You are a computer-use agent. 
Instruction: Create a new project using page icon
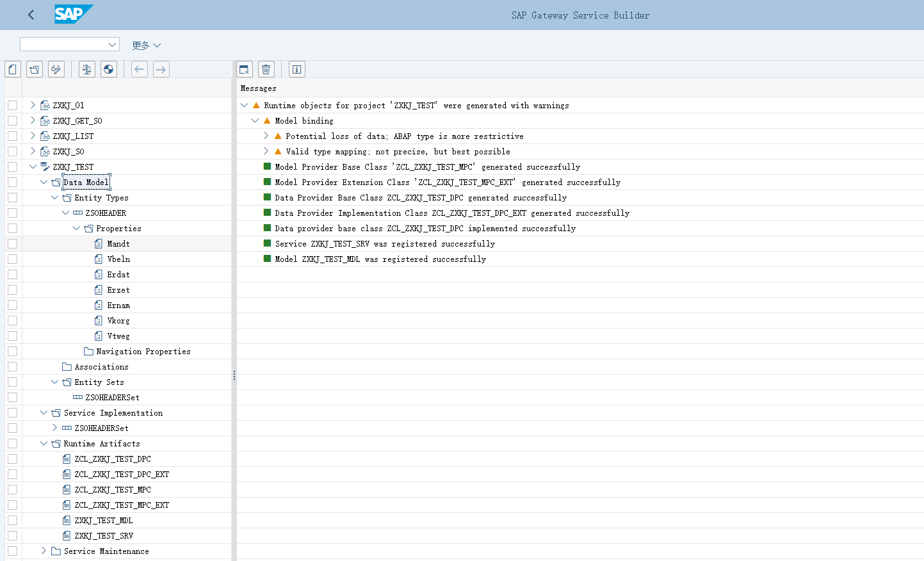13,69
